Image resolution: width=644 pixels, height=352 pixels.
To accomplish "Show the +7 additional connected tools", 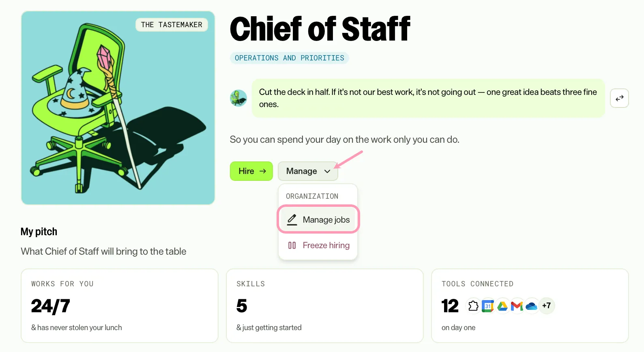I will point(546,306).
